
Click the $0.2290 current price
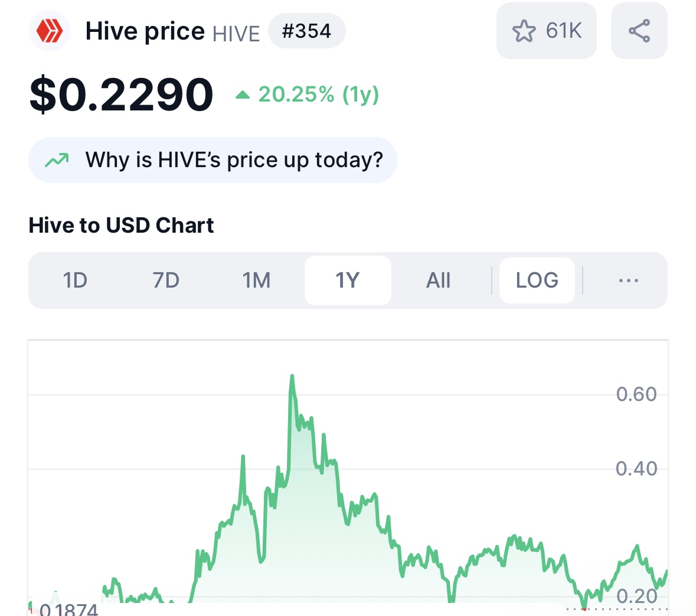pos(121,94)
